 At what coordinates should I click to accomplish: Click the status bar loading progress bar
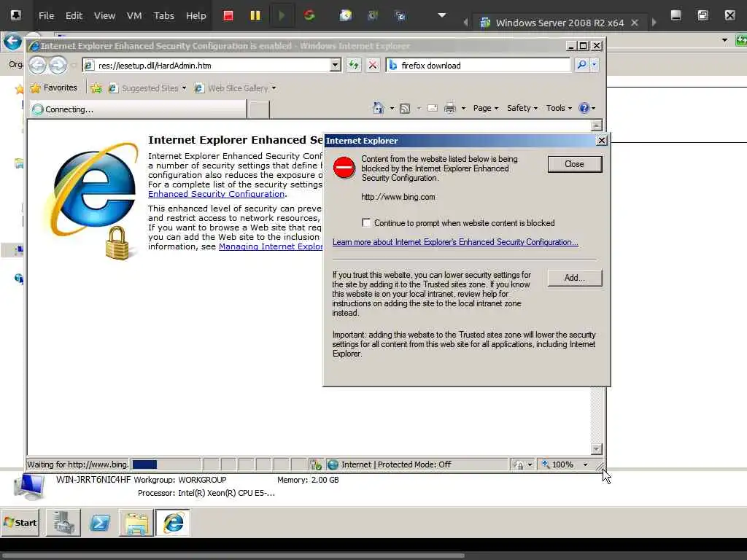point(166,464)
